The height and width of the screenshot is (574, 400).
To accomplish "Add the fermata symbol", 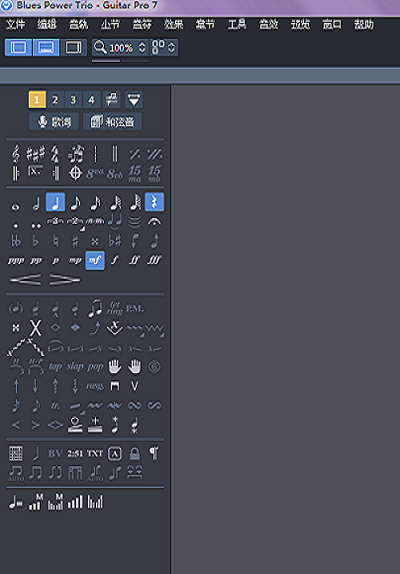I will click(154, 222).
